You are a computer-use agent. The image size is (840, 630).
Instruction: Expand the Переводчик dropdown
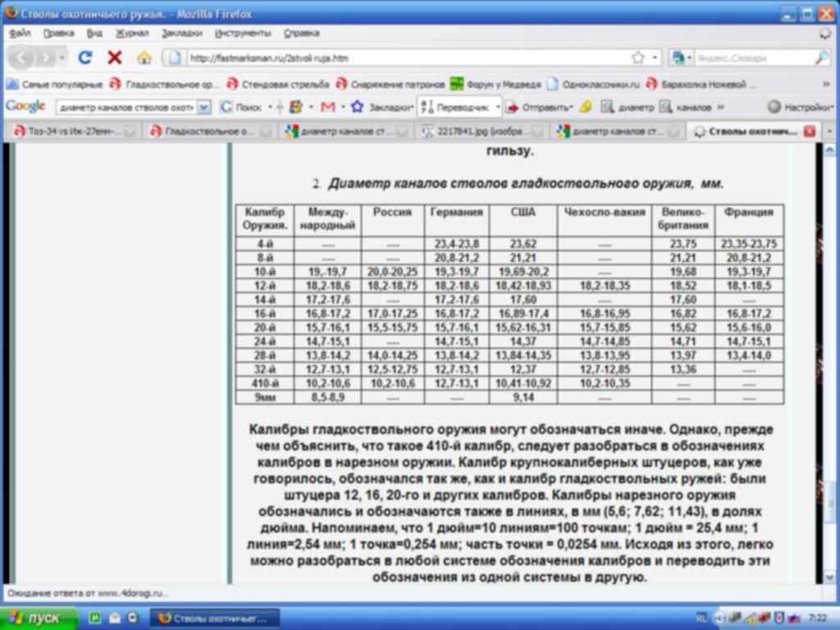(x=497, y=107)
